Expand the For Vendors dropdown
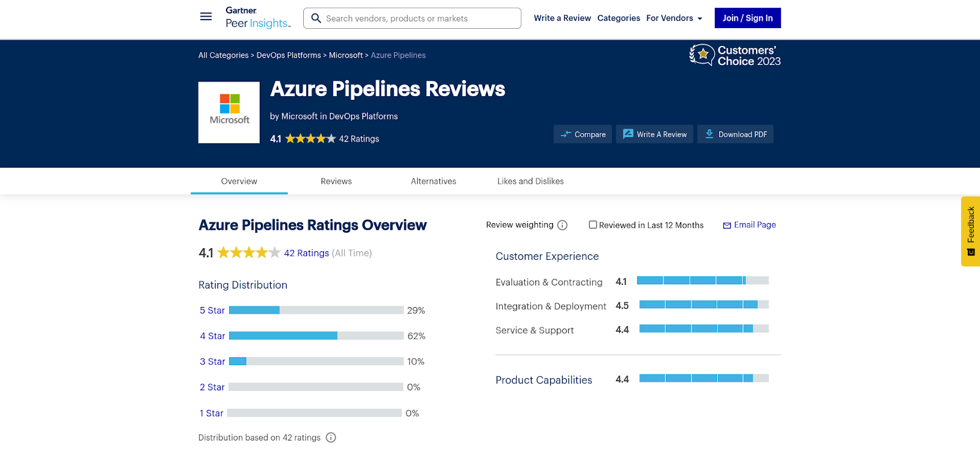Screen dimensions: 980x462 674,18
